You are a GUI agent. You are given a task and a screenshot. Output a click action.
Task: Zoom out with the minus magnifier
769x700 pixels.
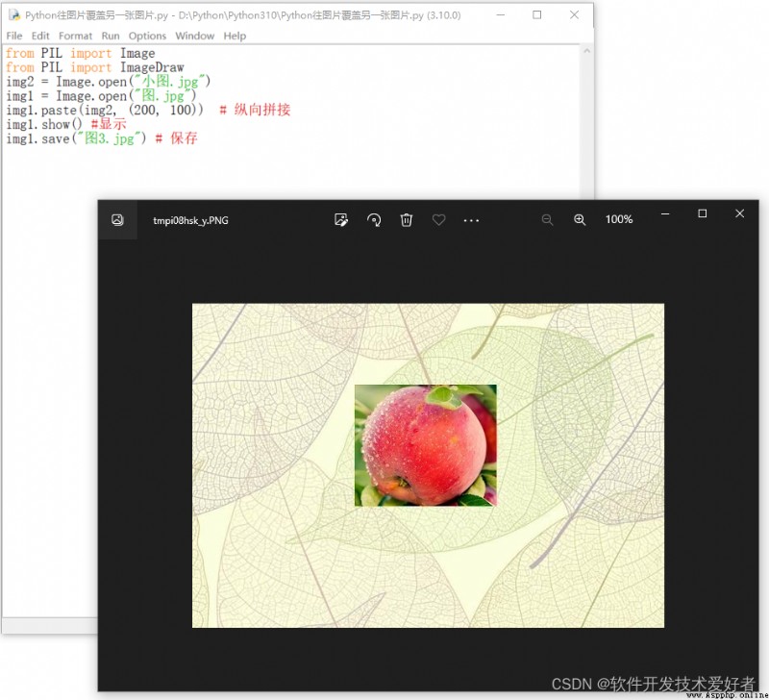point(547,220)
